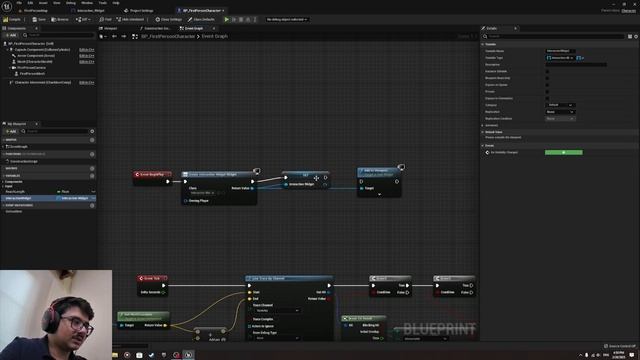Add a new graph with Graphs plus icon
Viewport: 640px width, 360px height.
coord(92,140)
